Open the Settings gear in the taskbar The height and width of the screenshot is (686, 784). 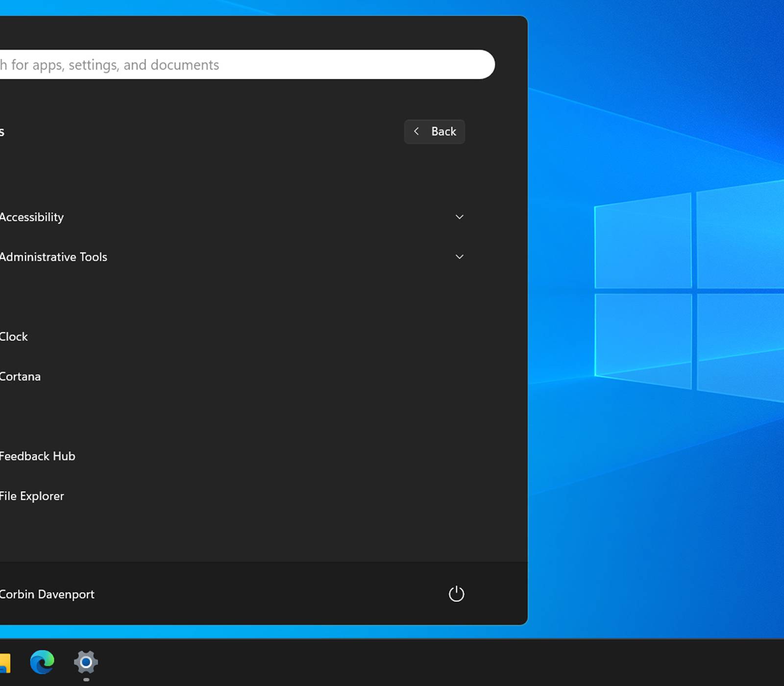(x=86, y=662)
